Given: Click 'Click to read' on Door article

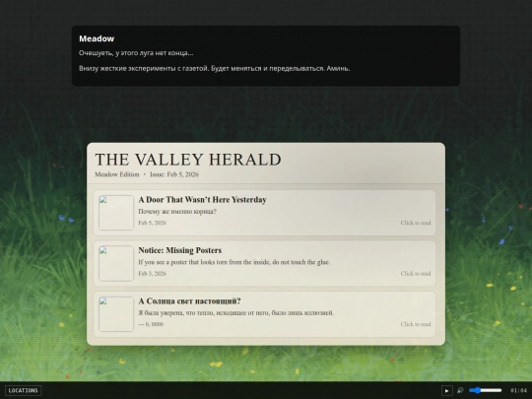Looking at the screenshot, I should coord(416,223).
